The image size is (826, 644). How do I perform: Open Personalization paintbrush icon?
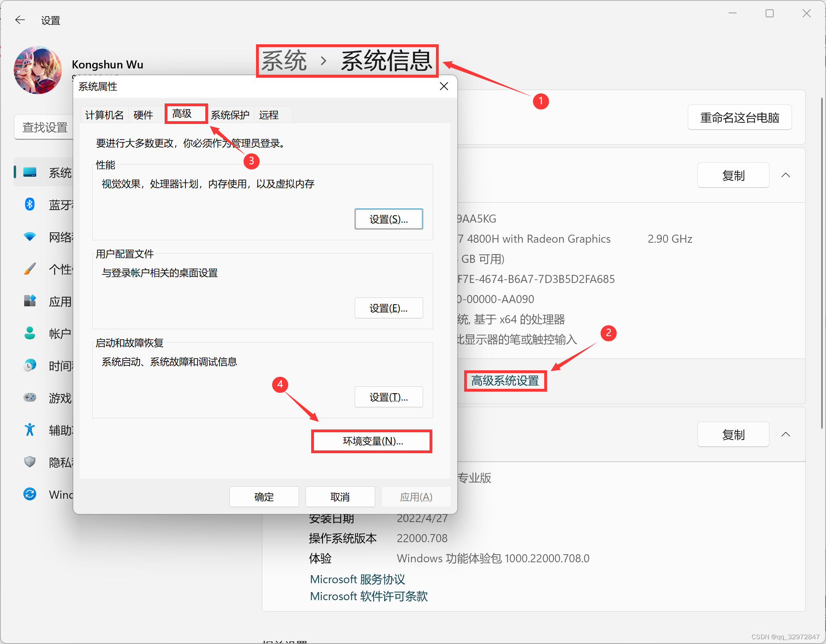pos(30,269)
